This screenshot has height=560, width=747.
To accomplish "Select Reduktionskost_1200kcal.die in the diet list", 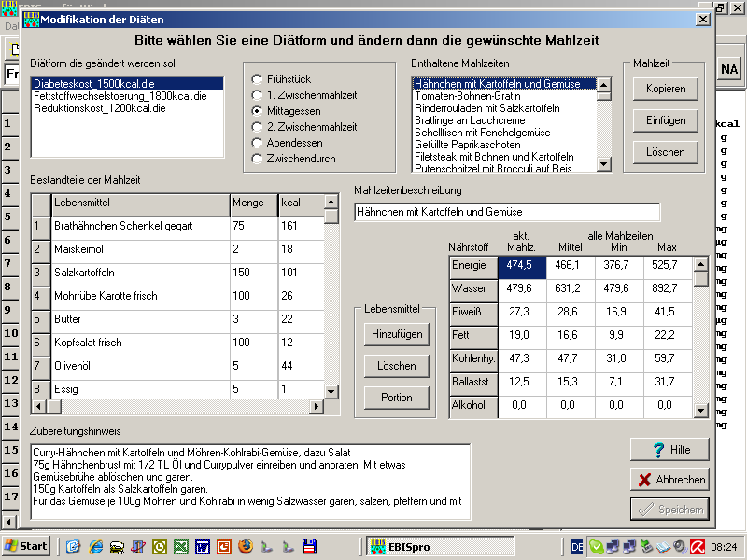I will (100, 108).
